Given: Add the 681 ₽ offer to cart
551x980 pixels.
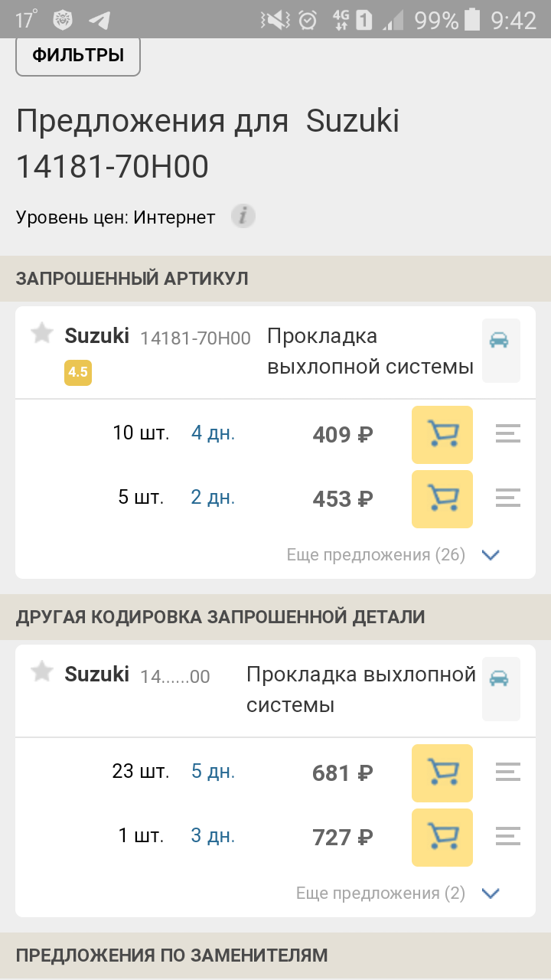Looking at the screenshot, I should coord(442,773).
